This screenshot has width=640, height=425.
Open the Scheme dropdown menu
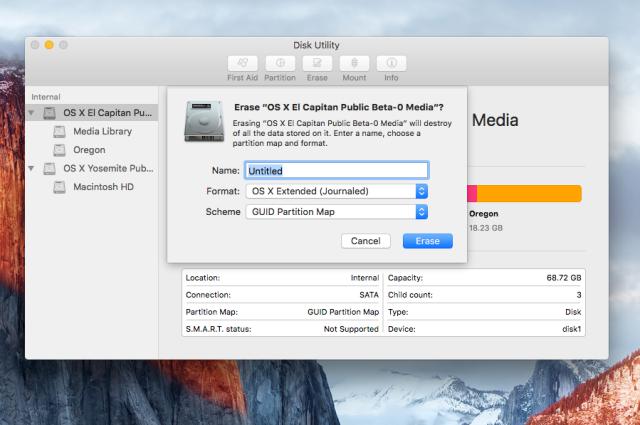click(337, 212)
